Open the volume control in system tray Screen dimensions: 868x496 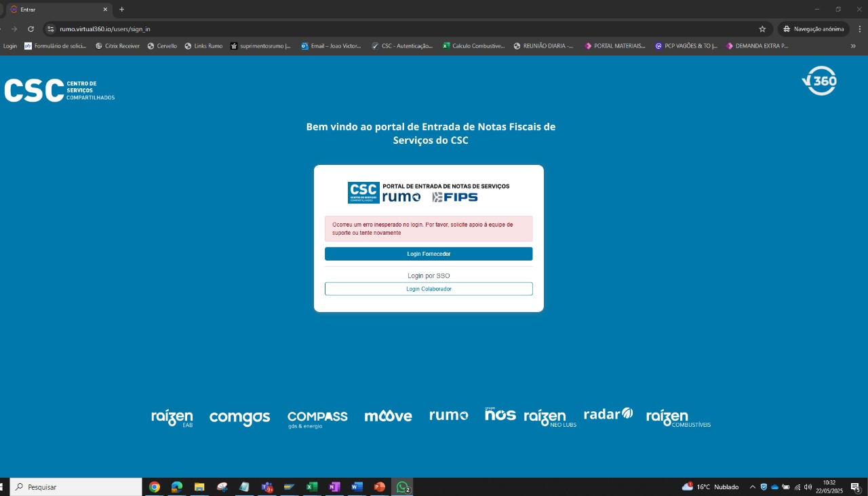pyautogui.click(x=808, y=487)
